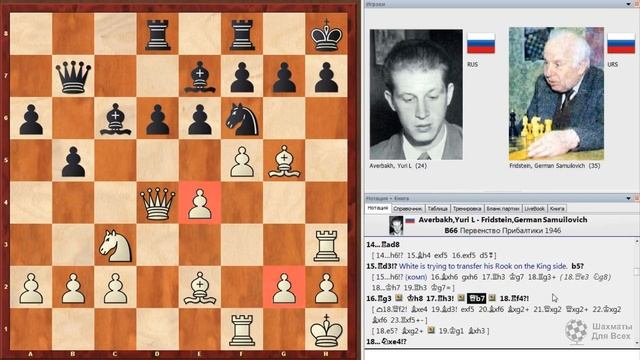The image size is (640, 360).
Task: Open the Тренировка tab
Action: coord(467,209)
